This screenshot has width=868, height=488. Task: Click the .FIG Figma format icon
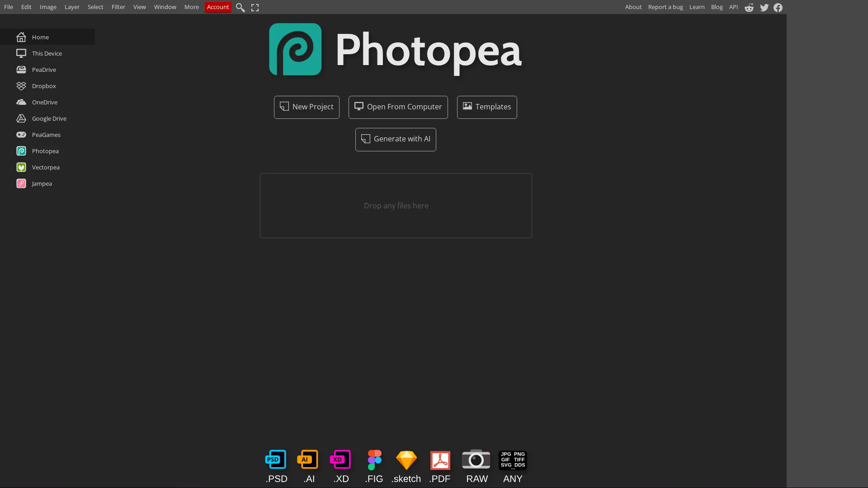[374, 460]
